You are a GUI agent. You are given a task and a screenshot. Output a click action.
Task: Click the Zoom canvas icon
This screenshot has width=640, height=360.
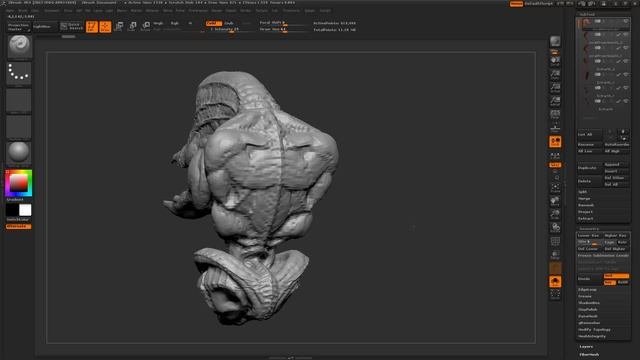[x=555, y=74]
